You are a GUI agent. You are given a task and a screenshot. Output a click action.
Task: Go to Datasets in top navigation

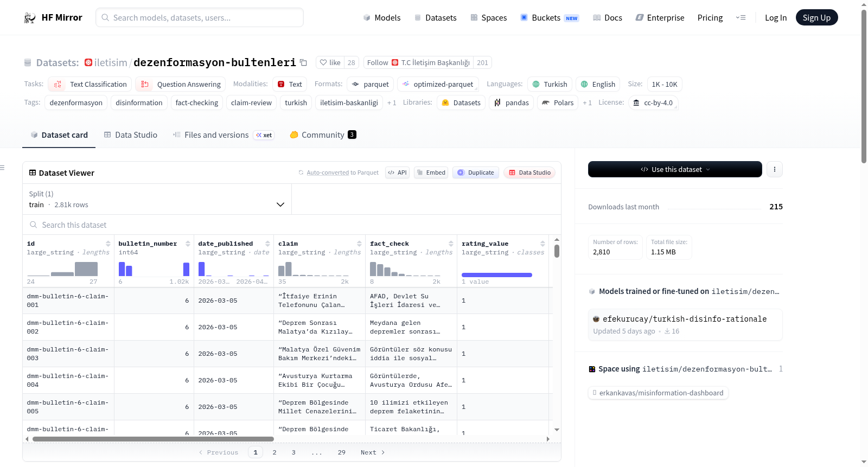point(436,18)
